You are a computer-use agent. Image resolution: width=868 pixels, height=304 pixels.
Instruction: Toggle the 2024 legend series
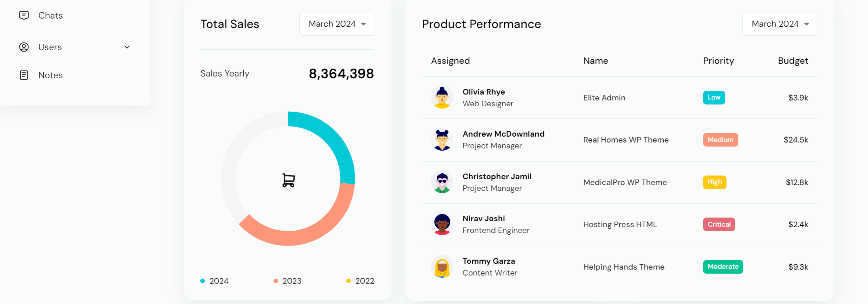tap(215, 281)
